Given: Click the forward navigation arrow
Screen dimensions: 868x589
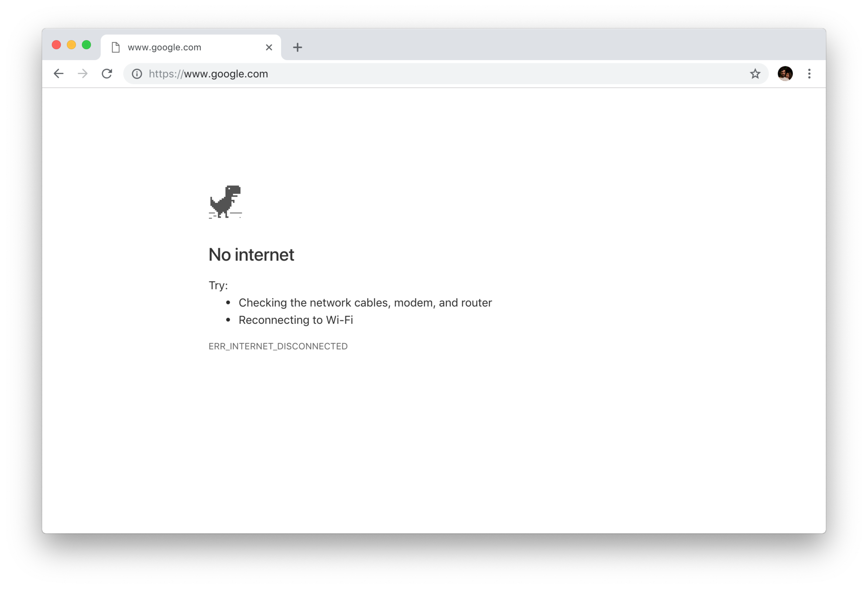Looking at the screenshot, I should [82, 74].
